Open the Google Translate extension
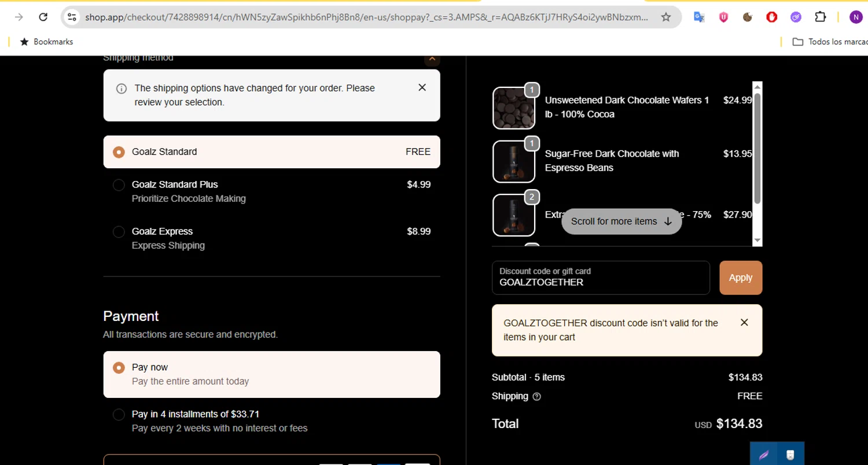 pos(699,17)
